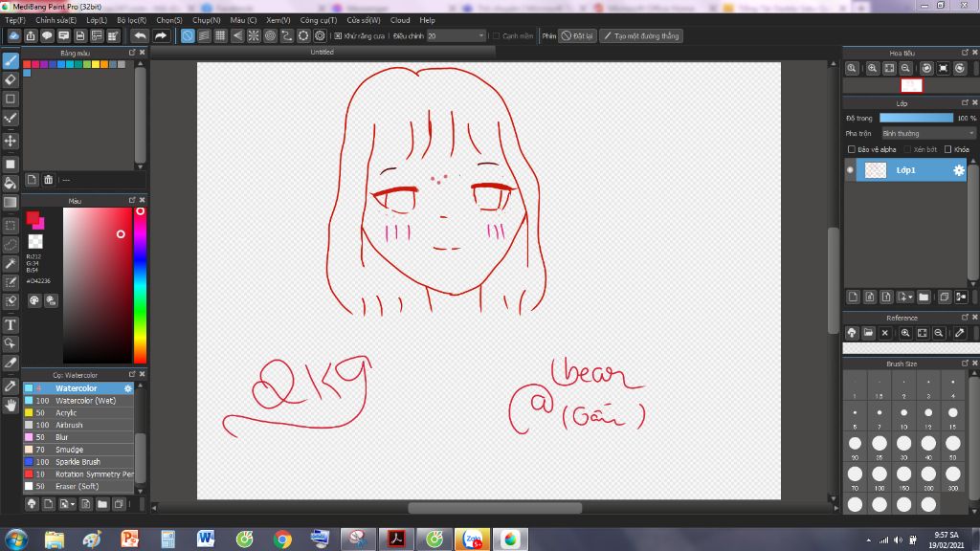Open the Điều chỉnh correction dropdown

click(x=456, y=36)
